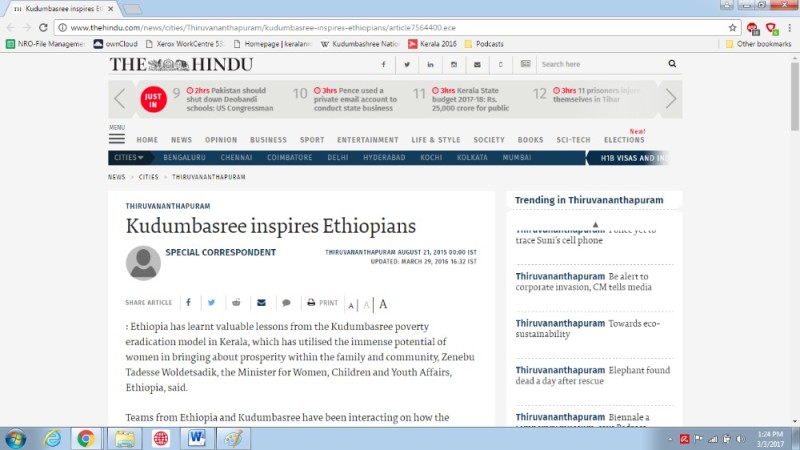Viewport: 800px width, 450px height.
Task: Select smallest font size A
Action: 351,305
